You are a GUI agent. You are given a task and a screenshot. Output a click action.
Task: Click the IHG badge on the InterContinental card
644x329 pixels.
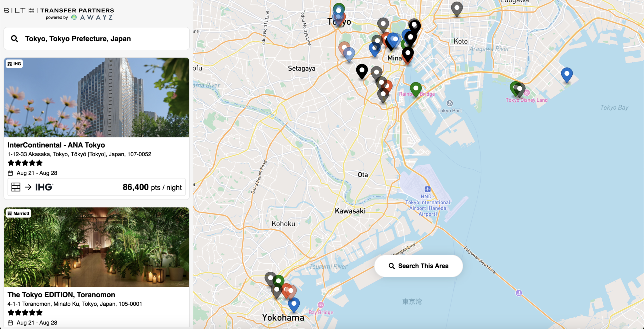15,64
